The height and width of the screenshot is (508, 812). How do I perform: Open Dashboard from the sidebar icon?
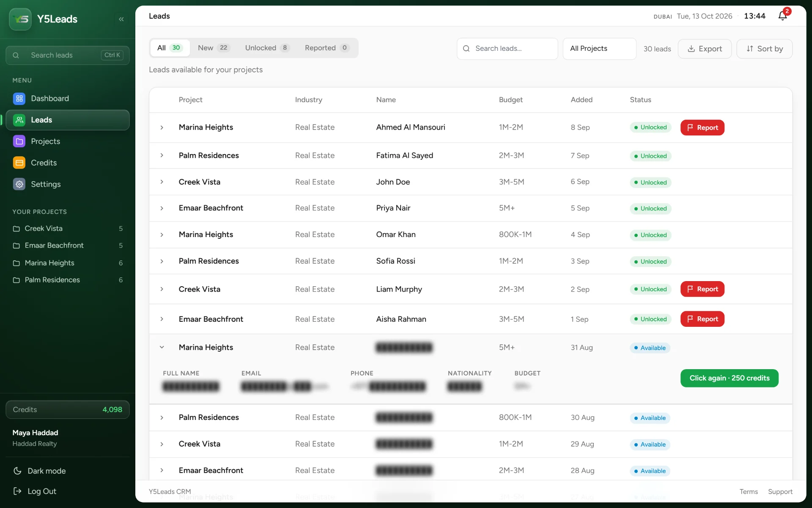tap(19, 99)
